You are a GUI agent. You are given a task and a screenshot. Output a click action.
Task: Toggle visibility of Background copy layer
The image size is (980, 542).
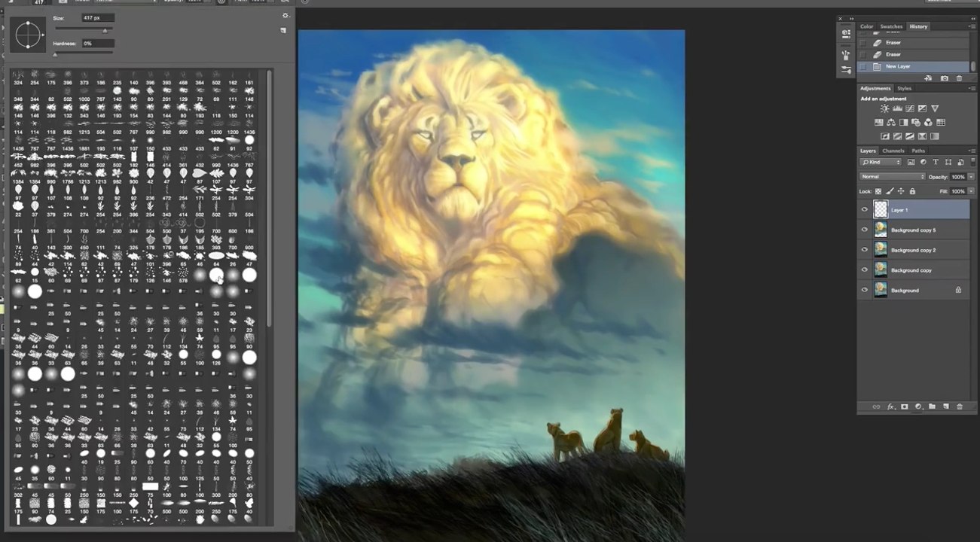[865, 269]
